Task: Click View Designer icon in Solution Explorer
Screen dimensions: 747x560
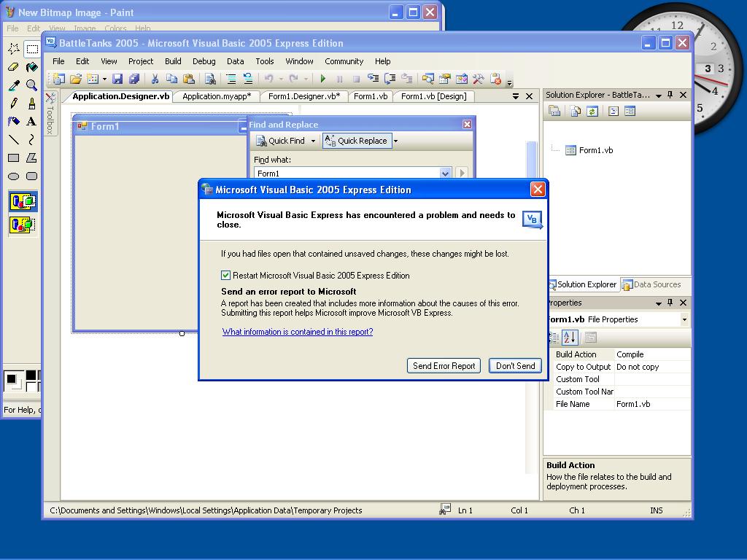Action: [630, 112]
